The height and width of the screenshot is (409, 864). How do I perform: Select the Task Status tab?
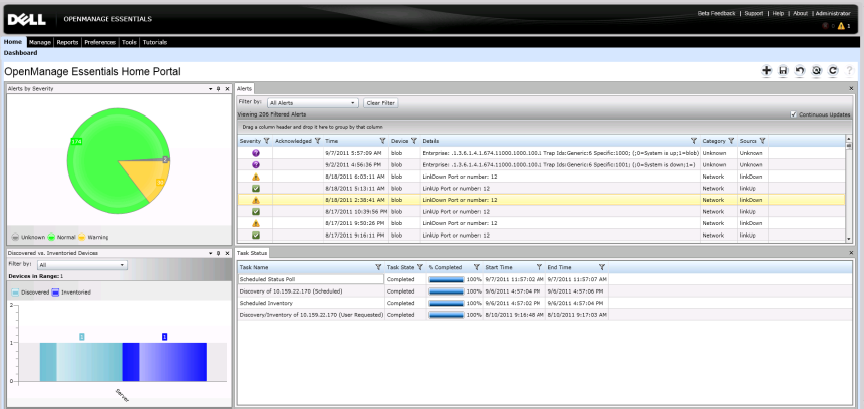coord(252,253)
